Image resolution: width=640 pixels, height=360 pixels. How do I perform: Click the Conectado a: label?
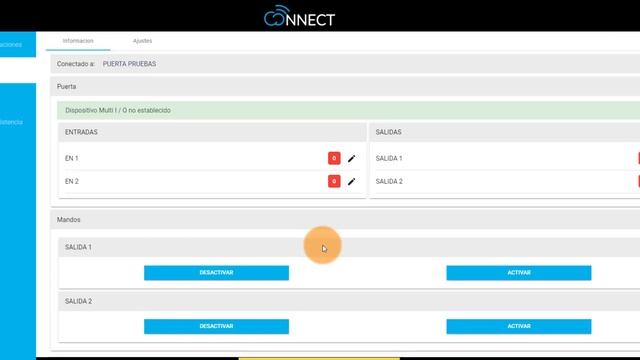(x=76, y=64)
